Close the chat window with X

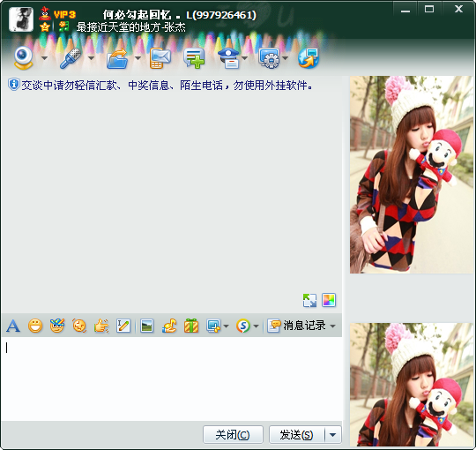[x=458, y=9]
